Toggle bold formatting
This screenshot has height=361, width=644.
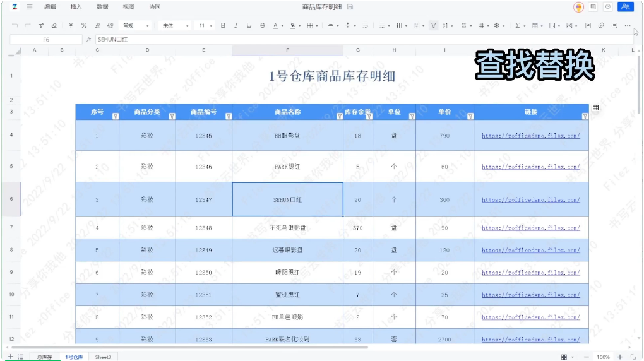223,25
